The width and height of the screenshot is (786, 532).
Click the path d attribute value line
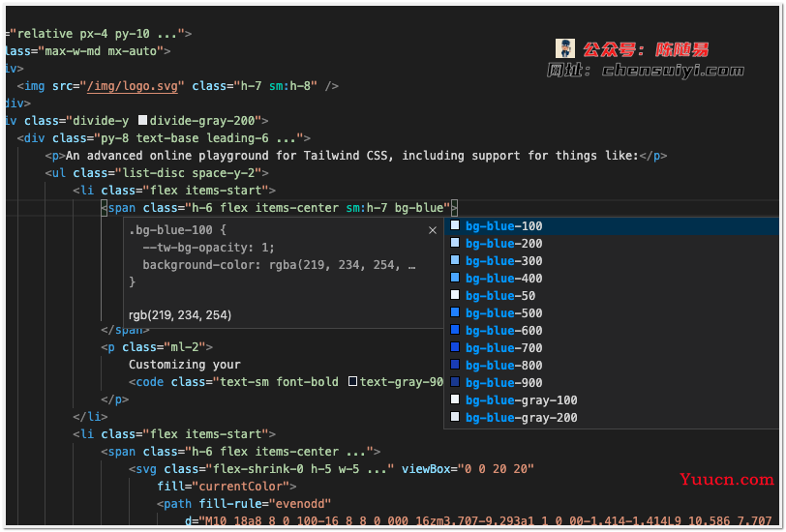(478, 521)
